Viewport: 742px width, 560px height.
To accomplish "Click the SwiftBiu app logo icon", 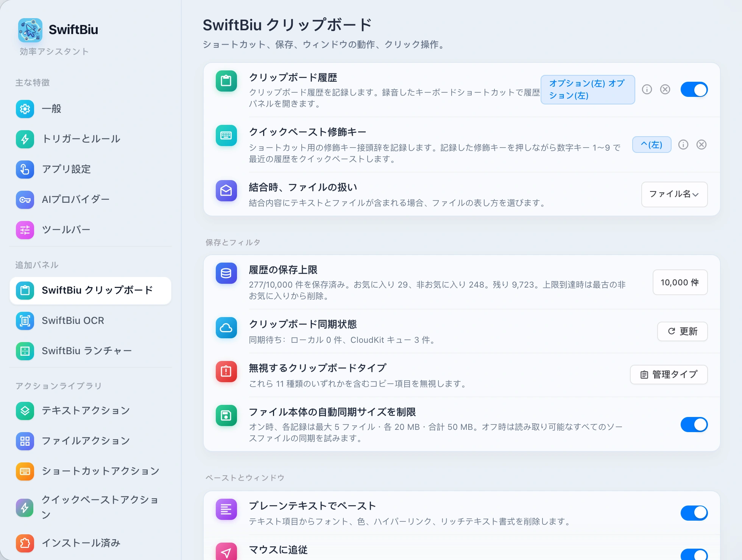I will point(30,30).
